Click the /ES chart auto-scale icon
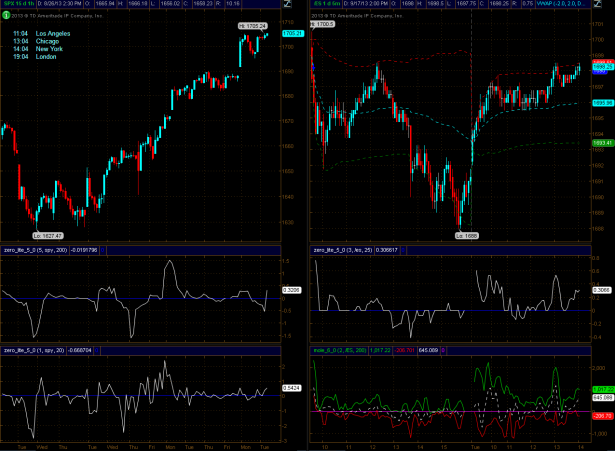The image size is (615, 451). [x=597, y=4]
